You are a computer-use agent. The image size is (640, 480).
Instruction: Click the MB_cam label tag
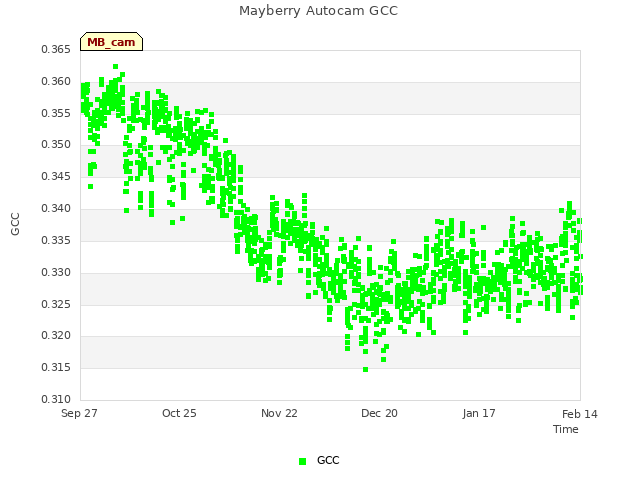(x=111, y=42)
